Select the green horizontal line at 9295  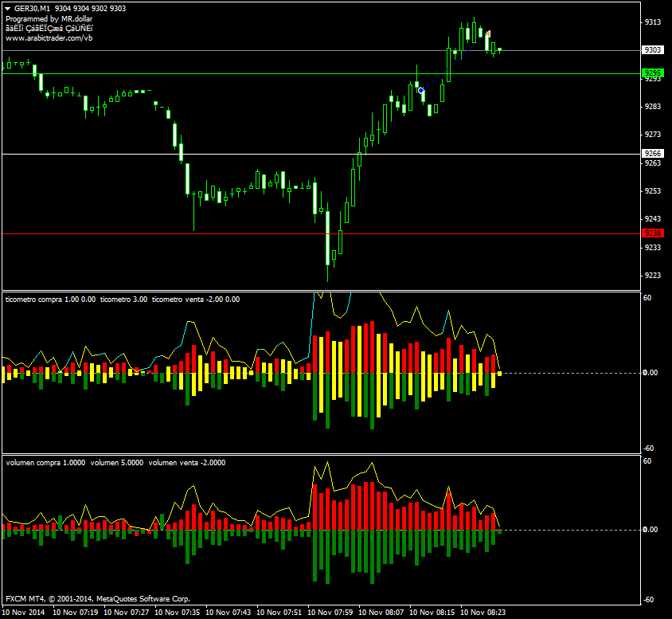click(x=239, y=73)
